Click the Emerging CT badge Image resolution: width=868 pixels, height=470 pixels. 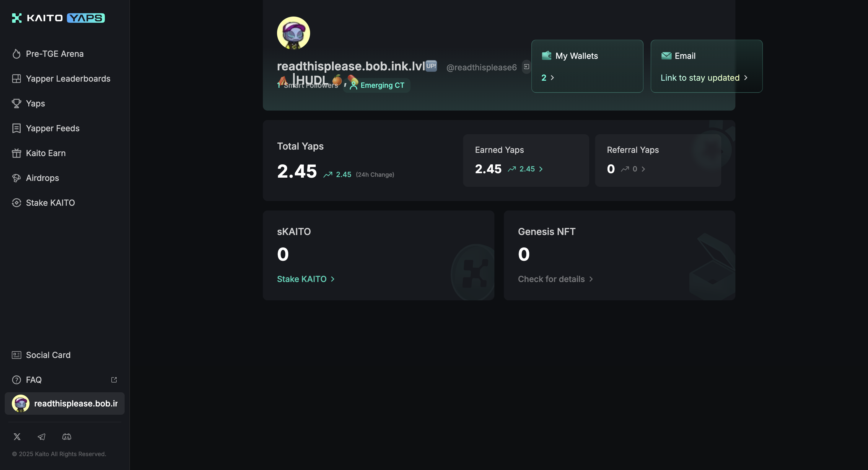(377, 85)
